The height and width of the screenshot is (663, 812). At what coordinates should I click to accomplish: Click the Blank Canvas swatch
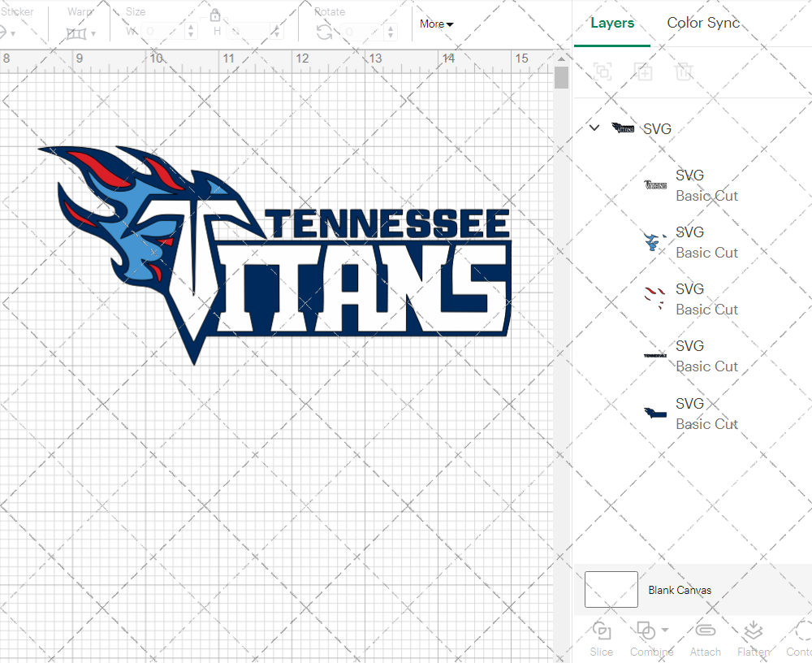click(x=611, y=589)
